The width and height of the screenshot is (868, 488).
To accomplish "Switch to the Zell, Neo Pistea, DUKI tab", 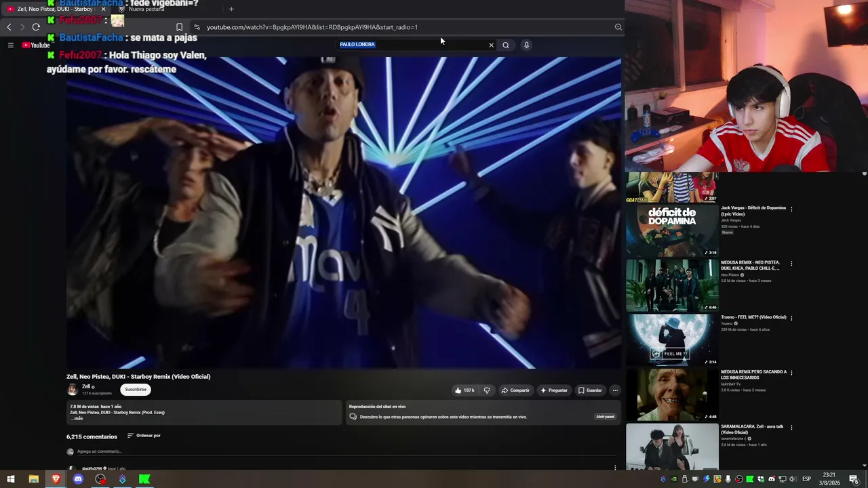I will tap(55, 9).
